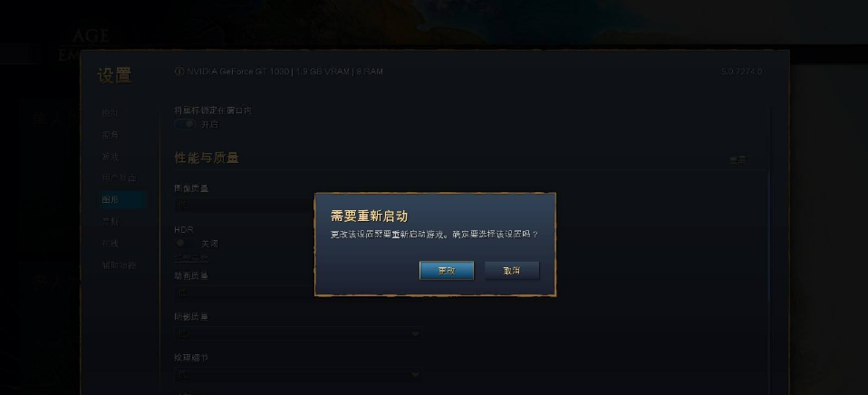Click the 重置 link in 性能与质量 header
868x395 pixels.
[738, 159]
